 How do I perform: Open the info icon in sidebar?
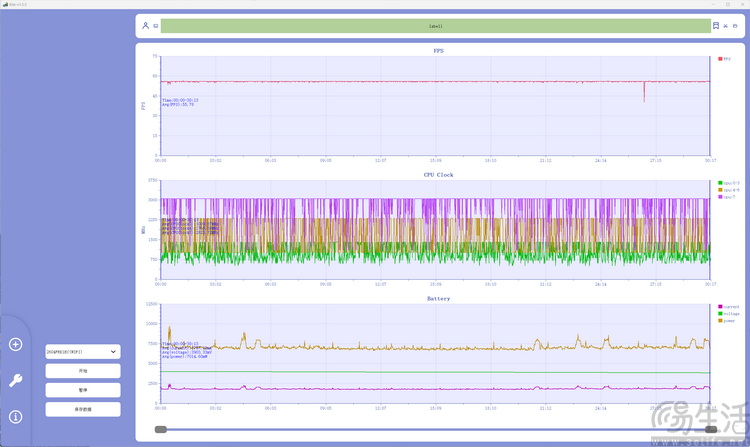click(16, 416)
